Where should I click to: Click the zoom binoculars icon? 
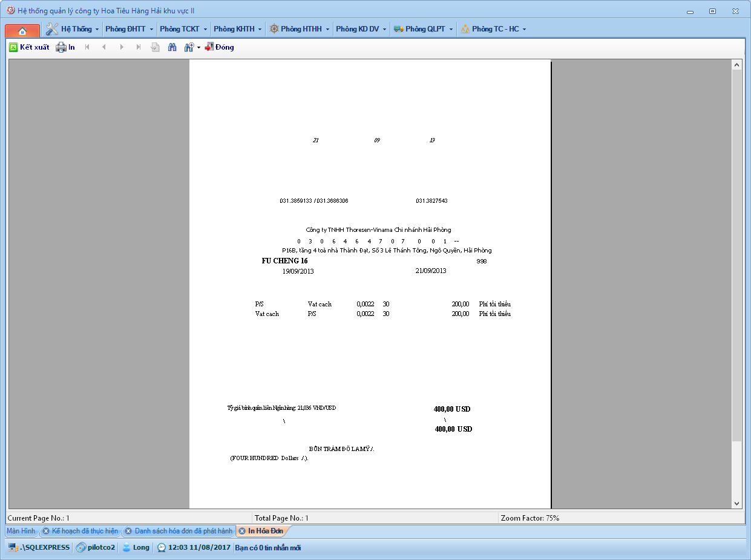(189, 47)
